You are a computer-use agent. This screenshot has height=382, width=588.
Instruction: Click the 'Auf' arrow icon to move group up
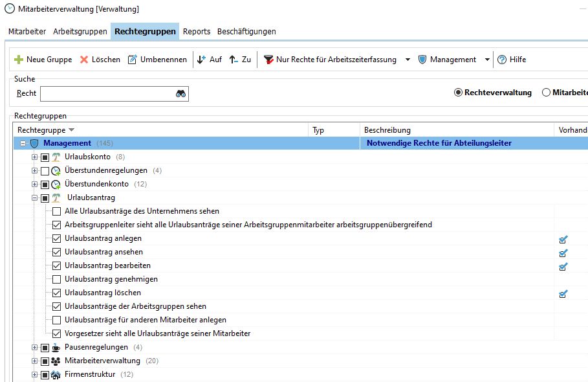pos(201,60)
